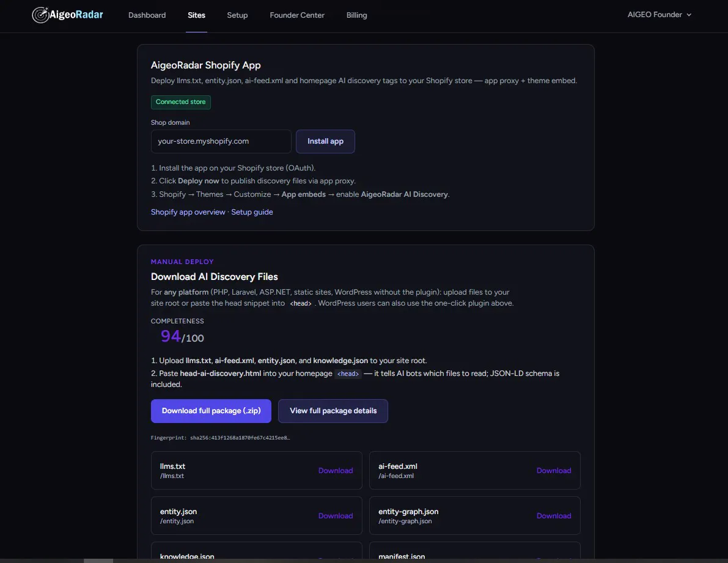
Task: Click the Connected store status badge
Action: (x=180, y=102)
